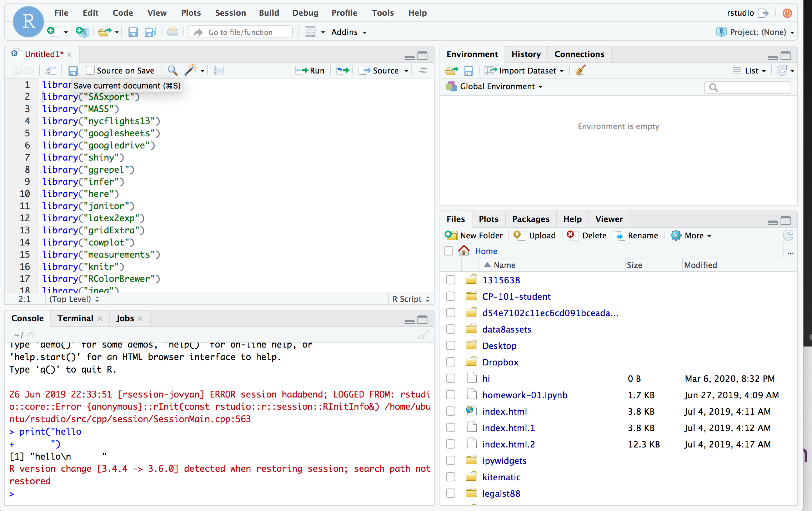Viewport: 812px width, 511px height.
Task: Open the index.html file link
Action: point(505,411)
